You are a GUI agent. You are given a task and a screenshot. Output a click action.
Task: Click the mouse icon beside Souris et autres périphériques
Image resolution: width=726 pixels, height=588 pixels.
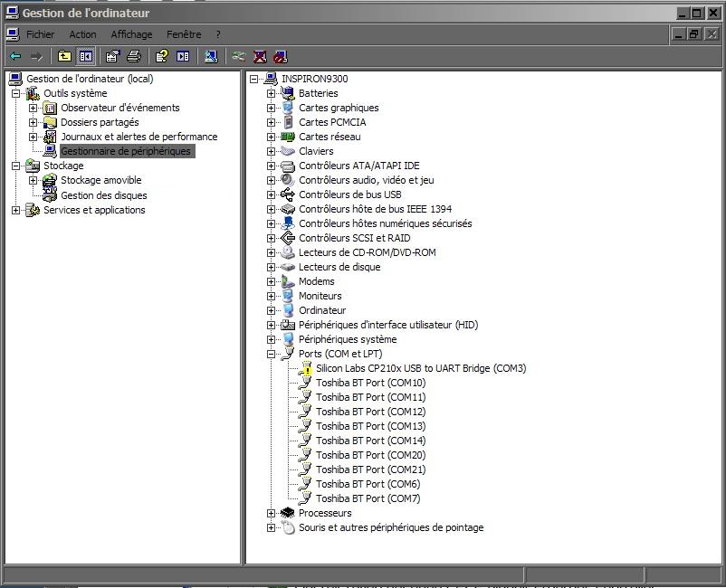click(x=288, y=527)
